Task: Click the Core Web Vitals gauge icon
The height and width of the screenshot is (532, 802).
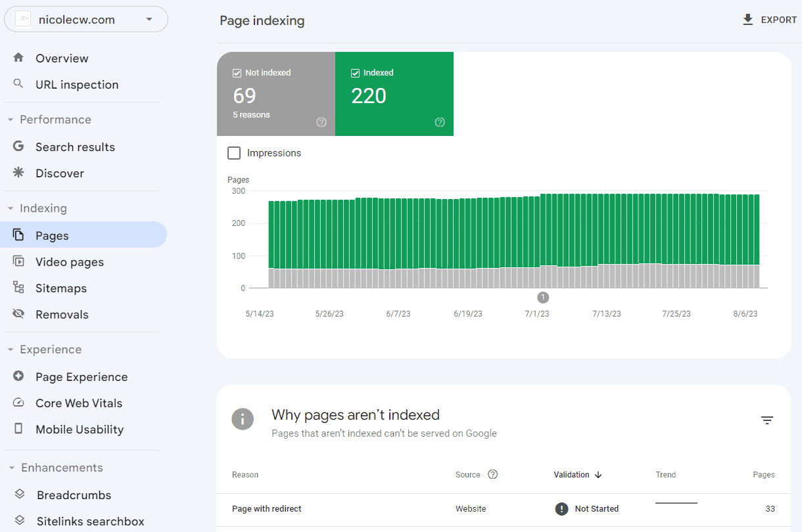Action: pos(18,403)
